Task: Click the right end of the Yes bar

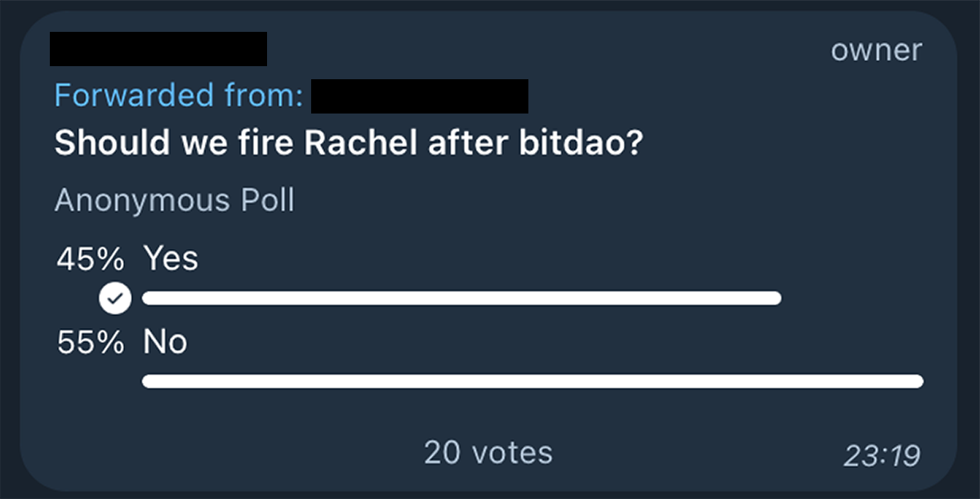Action: click(774, 298)
